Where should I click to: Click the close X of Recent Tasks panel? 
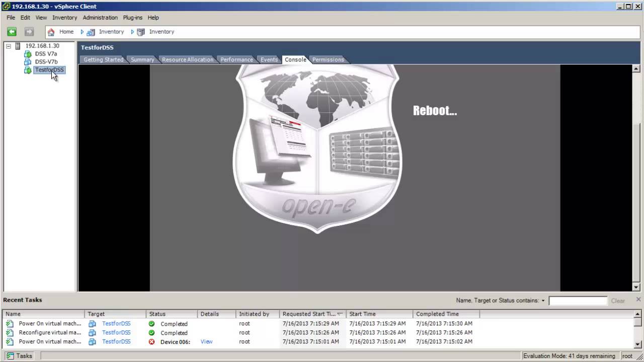pos(638,300)
